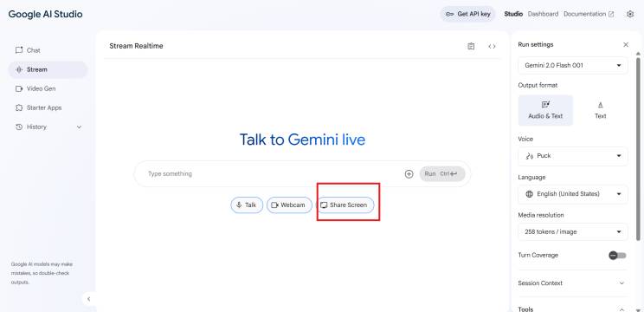Select Audio & Text output format

coord(545,110)
